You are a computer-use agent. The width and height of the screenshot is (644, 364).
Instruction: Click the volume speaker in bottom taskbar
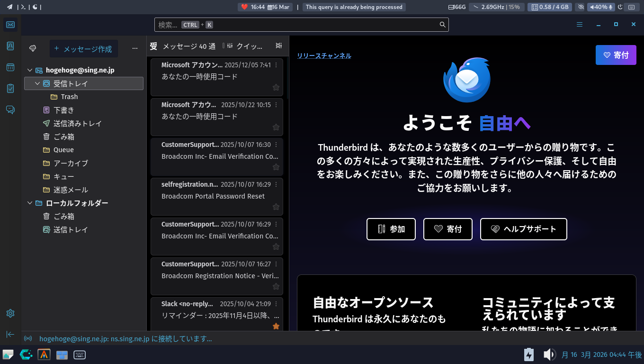pos(549,355)
